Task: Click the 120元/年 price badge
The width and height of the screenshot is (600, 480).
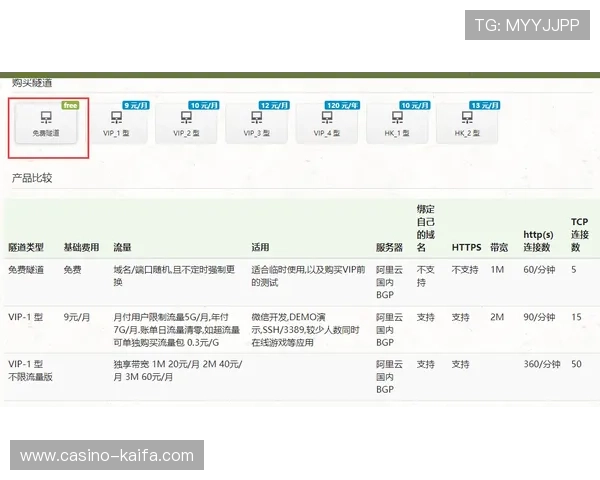Action: pyautogui.click(x=342, y=105)
